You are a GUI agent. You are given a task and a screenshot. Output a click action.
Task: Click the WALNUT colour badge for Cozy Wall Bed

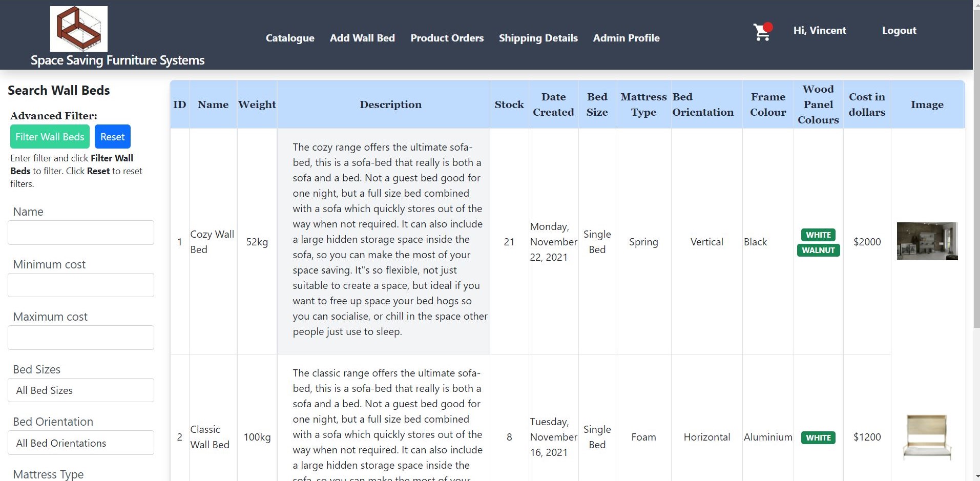[818, 250]
